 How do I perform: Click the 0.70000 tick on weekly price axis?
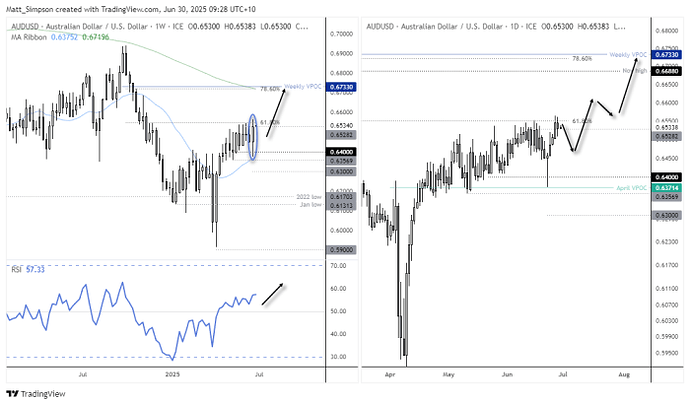pos(341,34)
